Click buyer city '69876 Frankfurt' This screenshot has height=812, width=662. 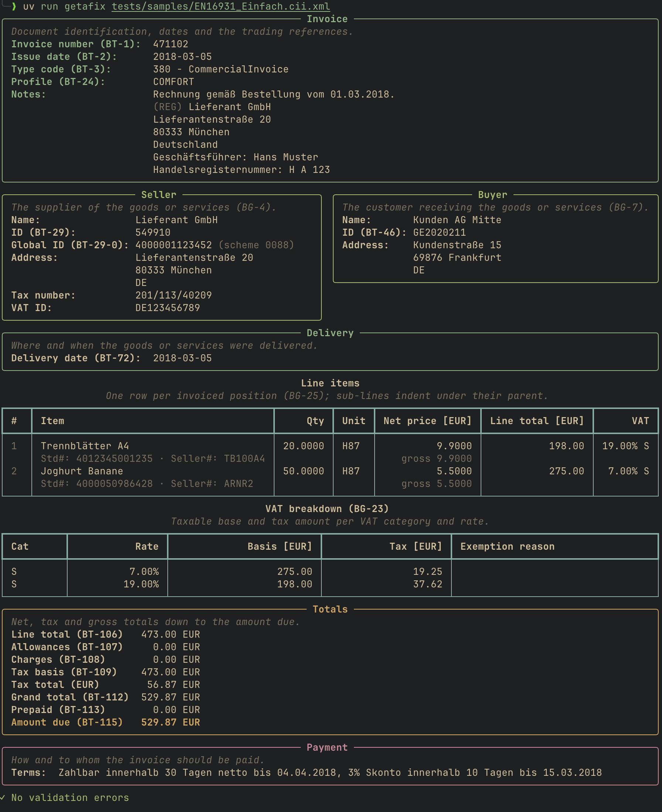click(457, 257)
